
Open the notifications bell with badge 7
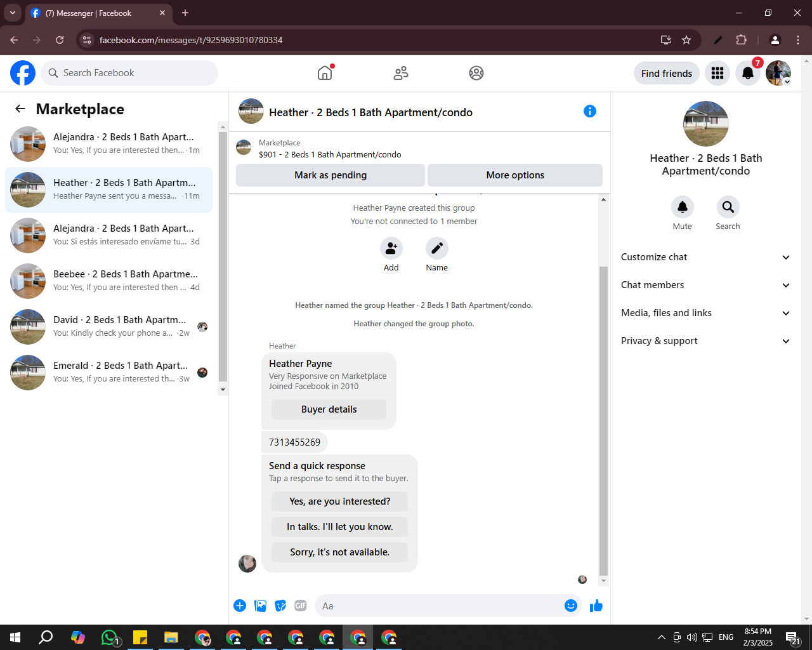pos(748,73)
